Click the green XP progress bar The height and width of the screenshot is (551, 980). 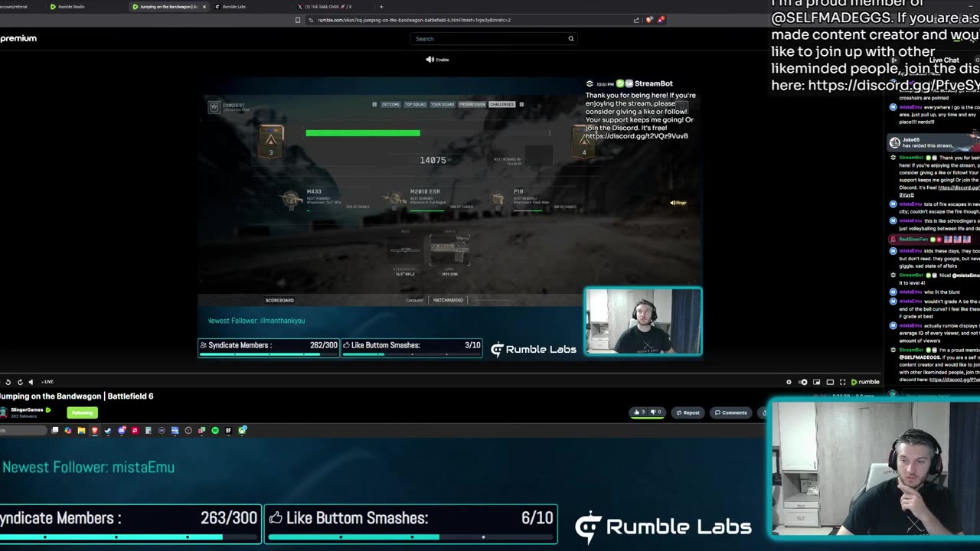(363, 133)
